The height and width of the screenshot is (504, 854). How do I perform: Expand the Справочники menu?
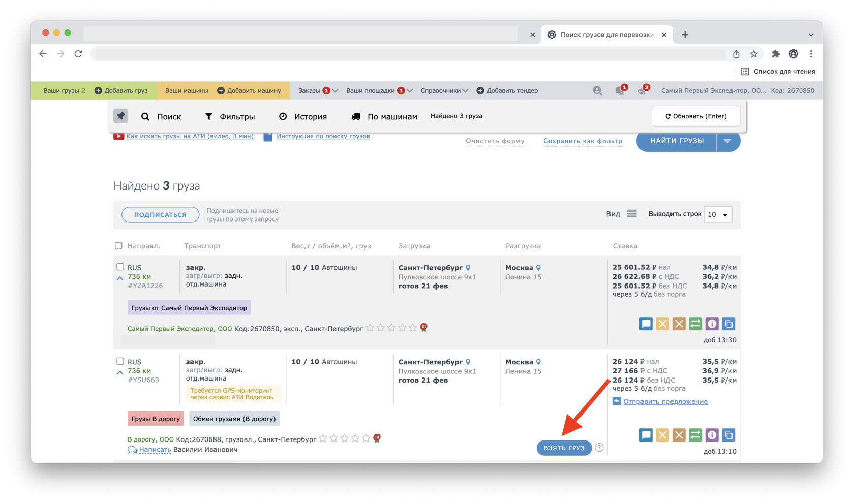click(444, 91)
